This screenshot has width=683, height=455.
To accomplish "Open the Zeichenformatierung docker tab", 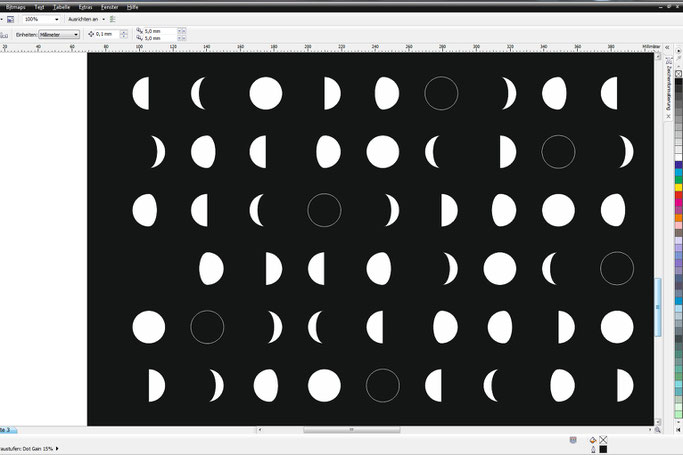I will point(669,85).
